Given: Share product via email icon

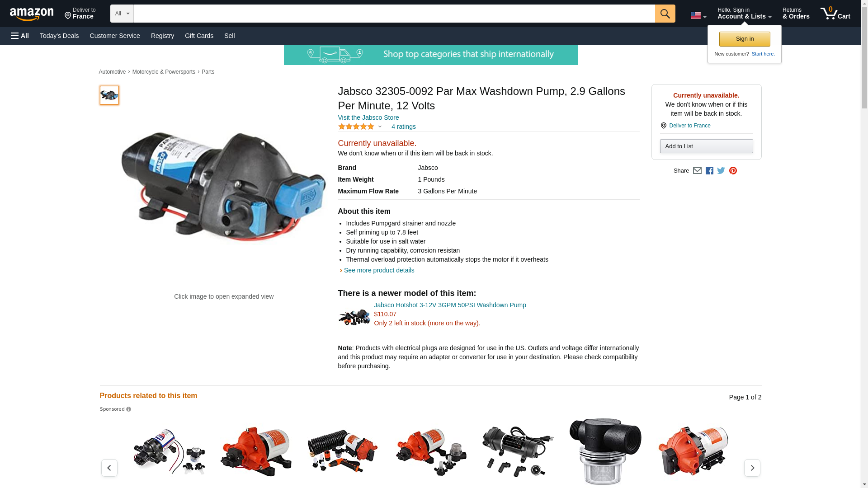Looking at the screenshot, I should [x=697, y=171].
